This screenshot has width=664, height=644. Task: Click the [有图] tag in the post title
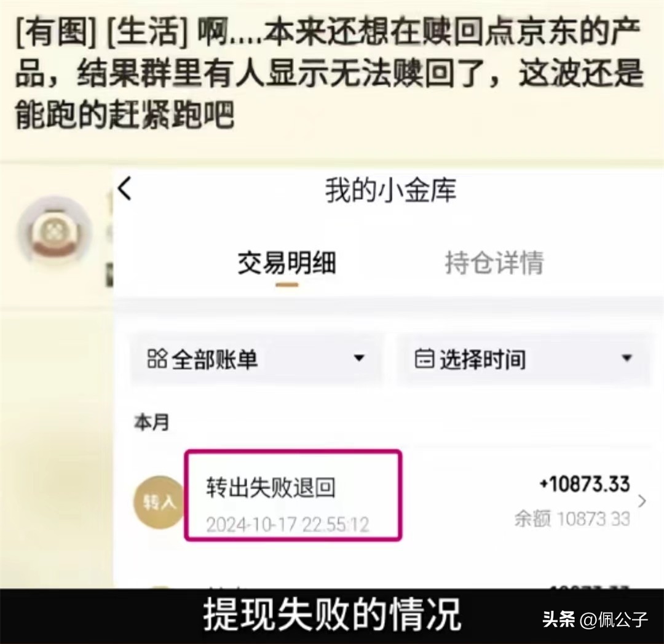click(55, 33)
